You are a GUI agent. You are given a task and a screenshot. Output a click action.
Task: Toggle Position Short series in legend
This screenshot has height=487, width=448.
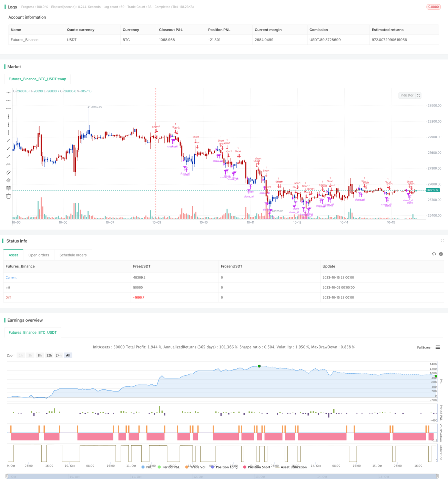click(x=257, y=467)
